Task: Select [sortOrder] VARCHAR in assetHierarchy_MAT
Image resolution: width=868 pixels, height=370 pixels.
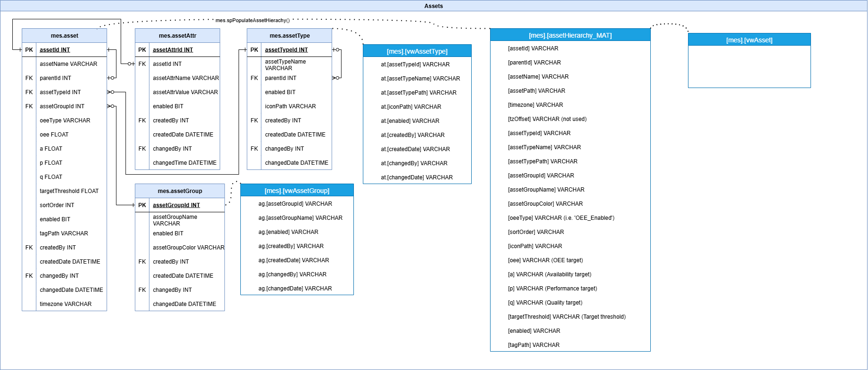Action: [x=570, y=232]
